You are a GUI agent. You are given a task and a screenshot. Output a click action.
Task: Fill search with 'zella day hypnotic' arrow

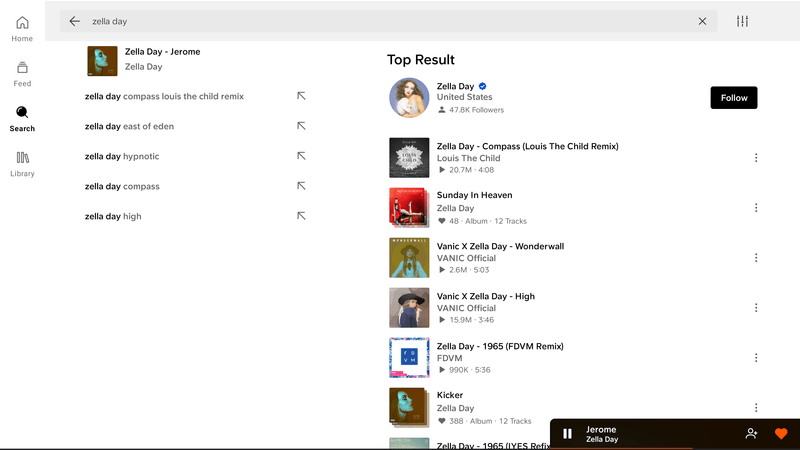click(301, 156)
